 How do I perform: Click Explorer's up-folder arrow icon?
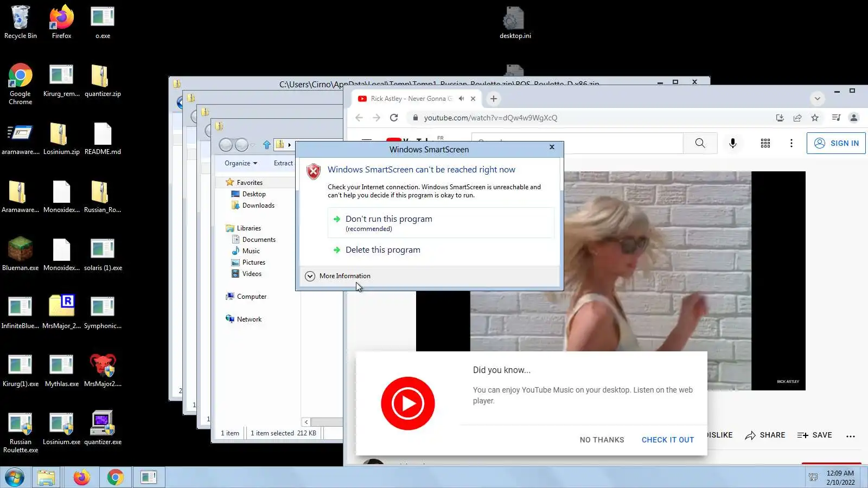[x=266, y=145]
